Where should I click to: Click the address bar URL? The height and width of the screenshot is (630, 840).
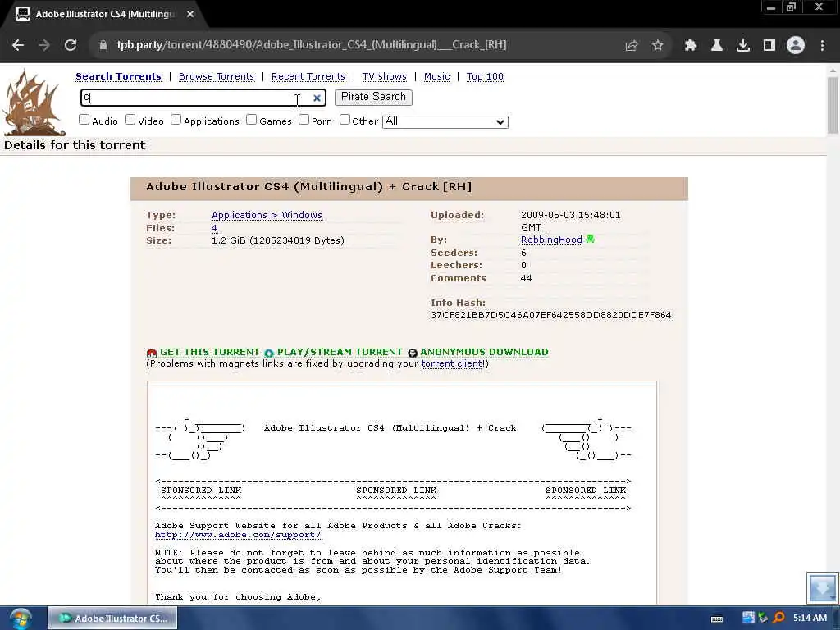coord(312,45)
